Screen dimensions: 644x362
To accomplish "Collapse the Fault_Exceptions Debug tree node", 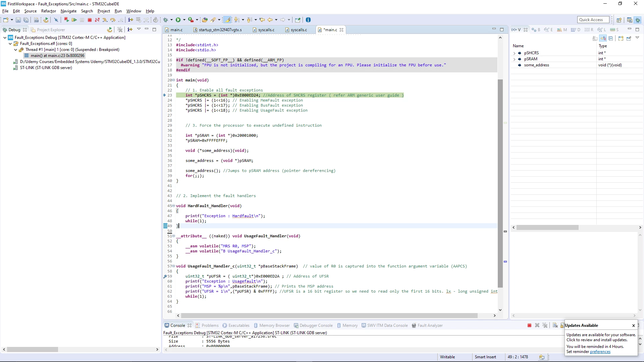I will (5, 38).
